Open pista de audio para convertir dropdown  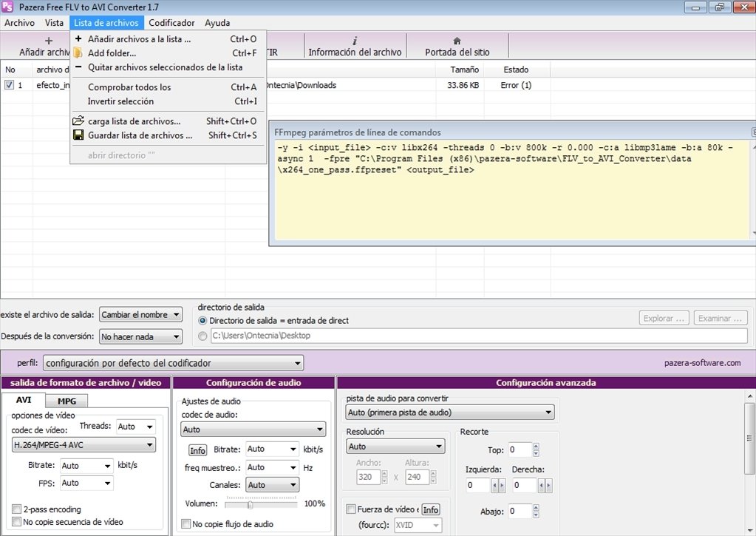tap(450, 413)
